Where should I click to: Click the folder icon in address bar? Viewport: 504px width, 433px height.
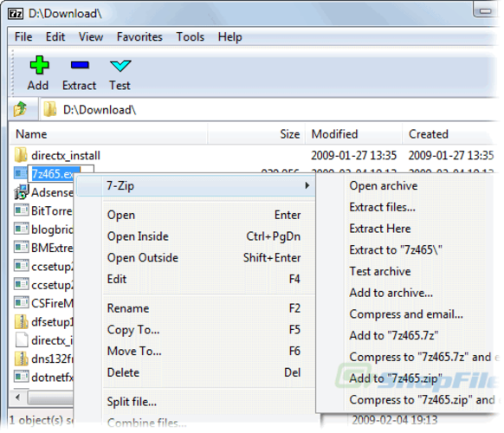click(50, 109)
